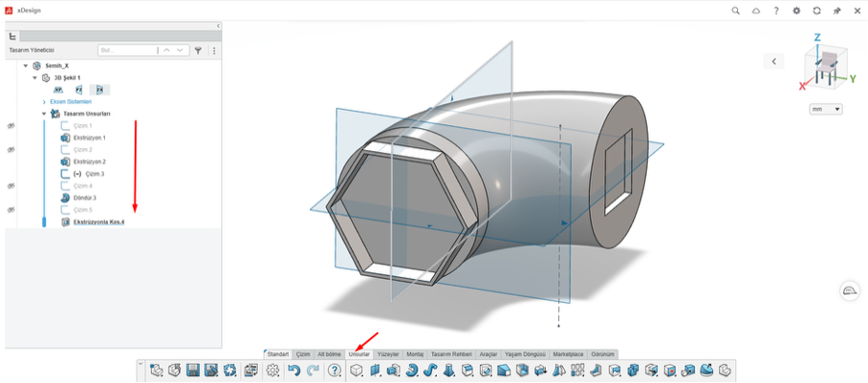Click the Save As icon with pencil

(x=211, y=370)
